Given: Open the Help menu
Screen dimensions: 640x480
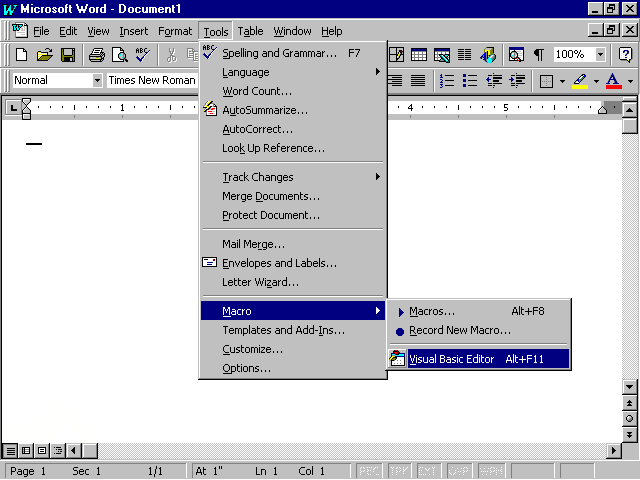Looking at the screenshot, I should tap(331, 31).
